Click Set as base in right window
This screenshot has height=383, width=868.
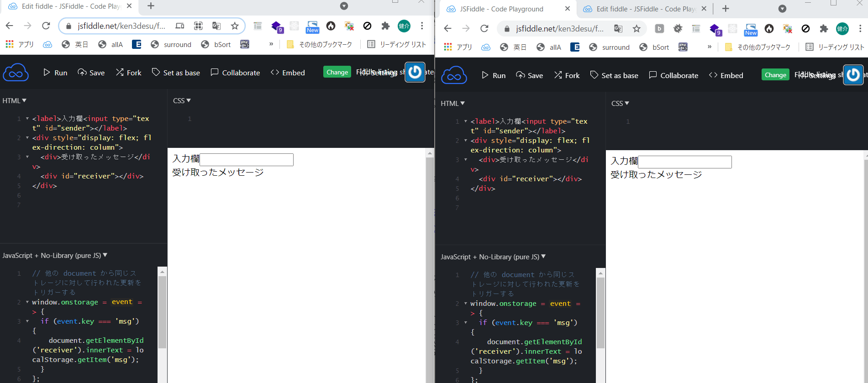[614, 75]
